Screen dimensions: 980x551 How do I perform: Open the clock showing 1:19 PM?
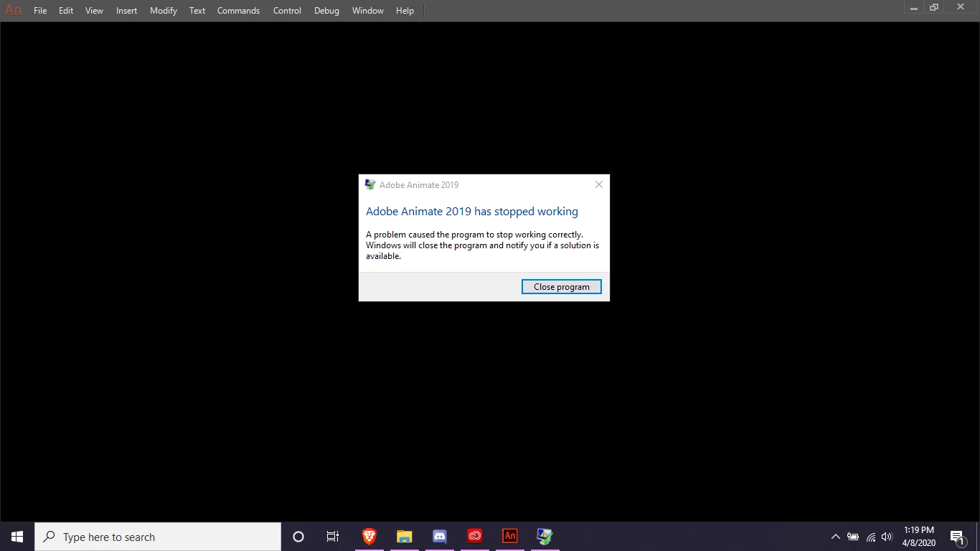tap(919, 537)
